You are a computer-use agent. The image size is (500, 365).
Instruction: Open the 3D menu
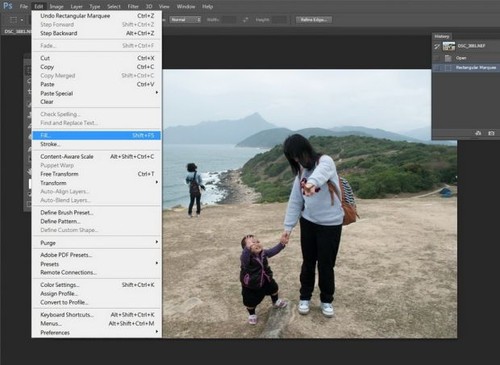click(x=149, y=6)
